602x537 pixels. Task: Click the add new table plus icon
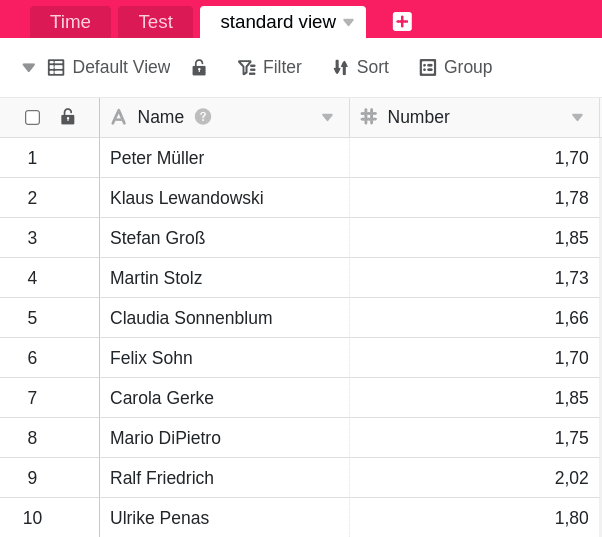402,21
